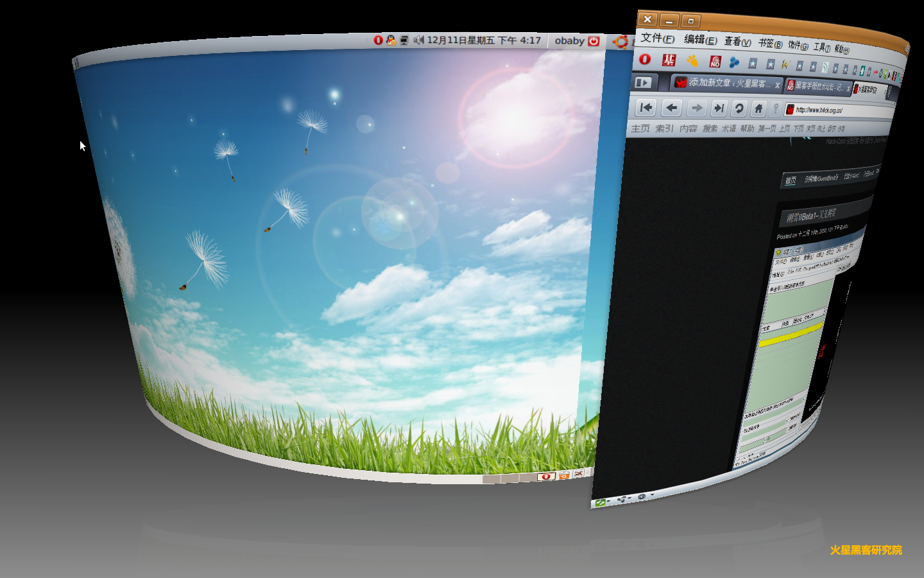
Task: Open the green Opera Link dropdown in status bar
Action: click(601, 502)
